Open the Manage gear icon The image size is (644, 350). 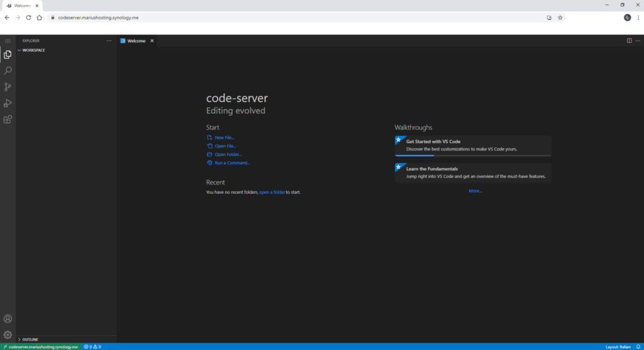click(x=8, y=335)
